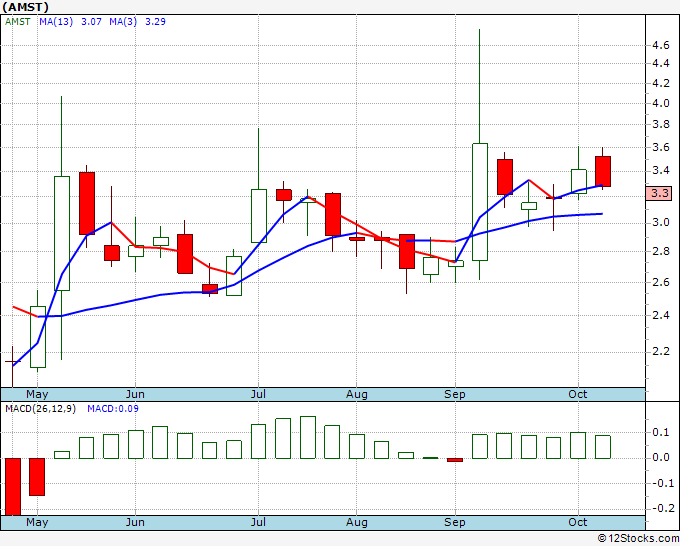The height and width of the screenshot is (546, 680).
Task: Click the 4.2 price axis label
Action: point(660,83)
